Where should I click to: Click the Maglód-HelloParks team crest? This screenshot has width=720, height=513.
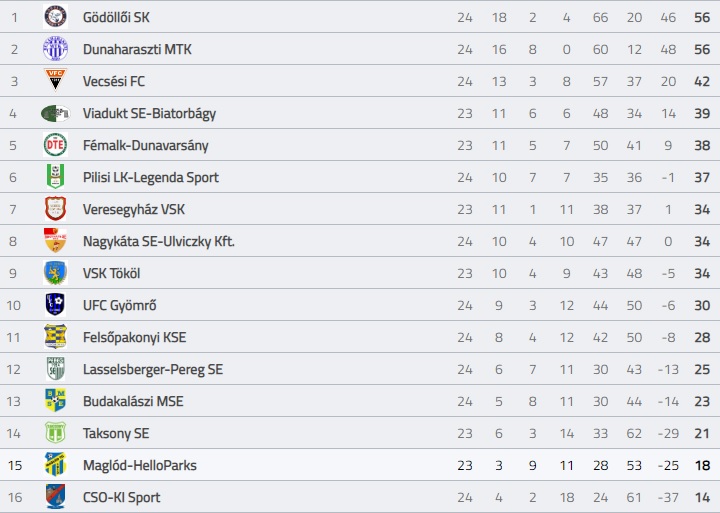tap(55, 465)
